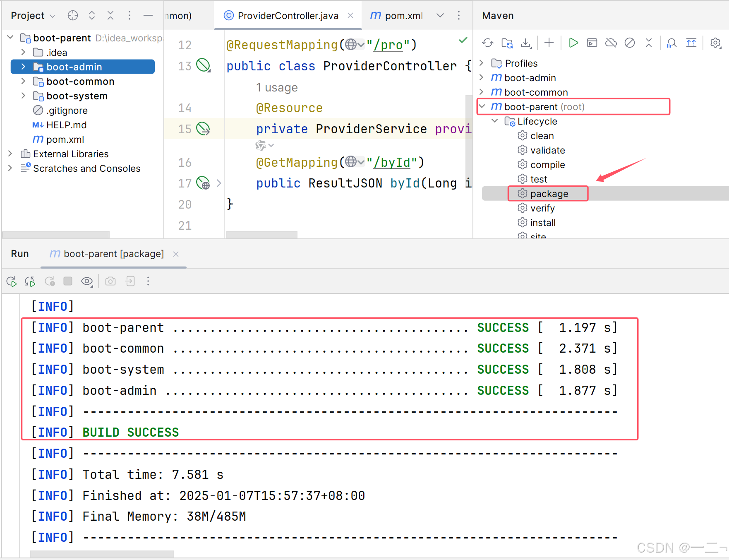
Task: Hide the Project panel with minimize dash
Action: tap(148, 16)
